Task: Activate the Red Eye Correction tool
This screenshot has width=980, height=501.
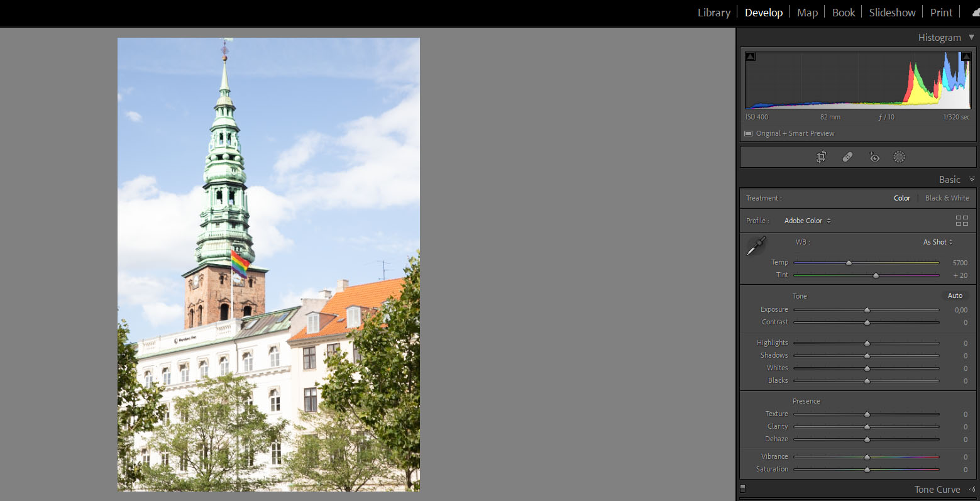Action: tap(874, 157)
